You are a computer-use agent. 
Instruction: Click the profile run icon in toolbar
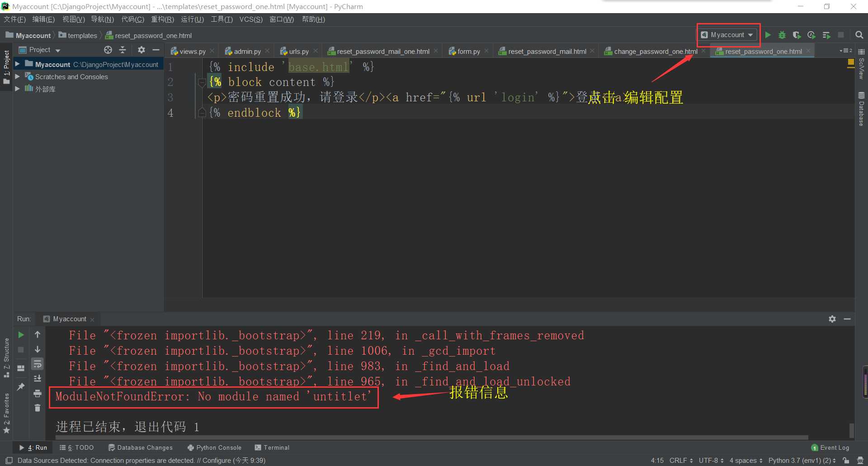click(811, 35)
